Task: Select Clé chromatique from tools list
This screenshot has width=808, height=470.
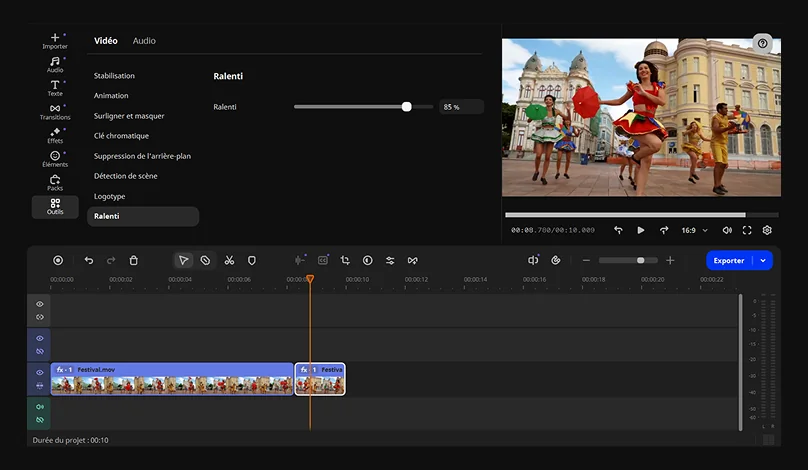Action: (121, 136)
